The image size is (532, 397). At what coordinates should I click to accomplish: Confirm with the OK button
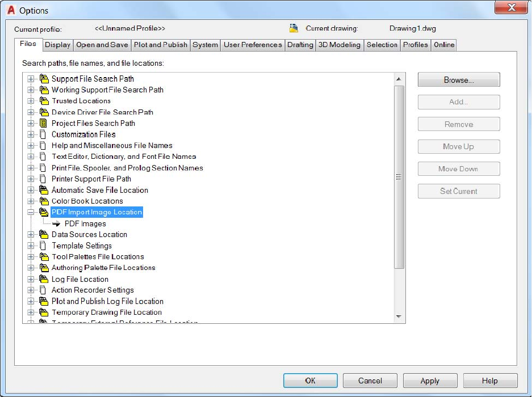tap(310, 381)
